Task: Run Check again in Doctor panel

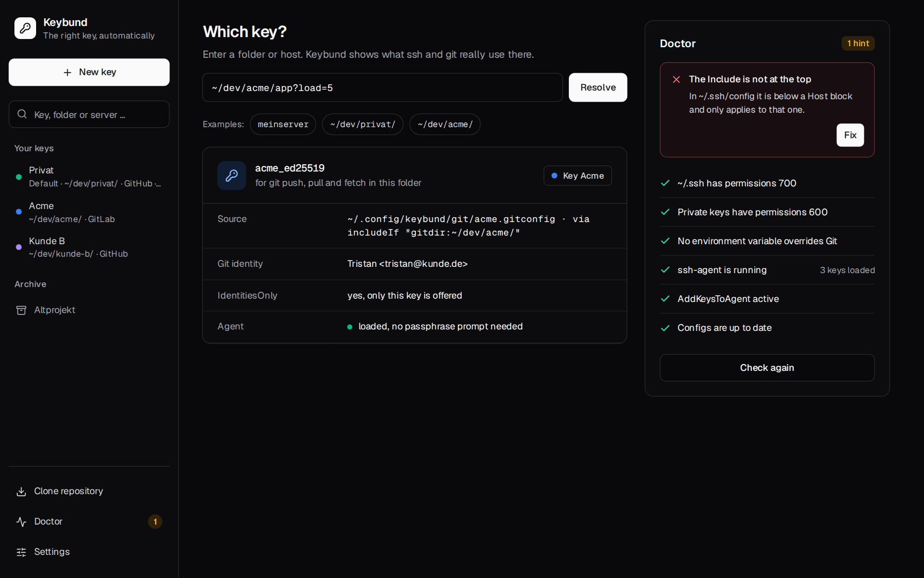Action: (x=767, y=368)
